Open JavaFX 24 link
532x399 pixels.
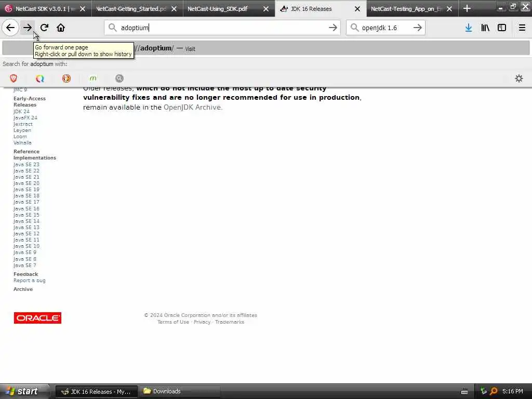[x=25, y=118]
